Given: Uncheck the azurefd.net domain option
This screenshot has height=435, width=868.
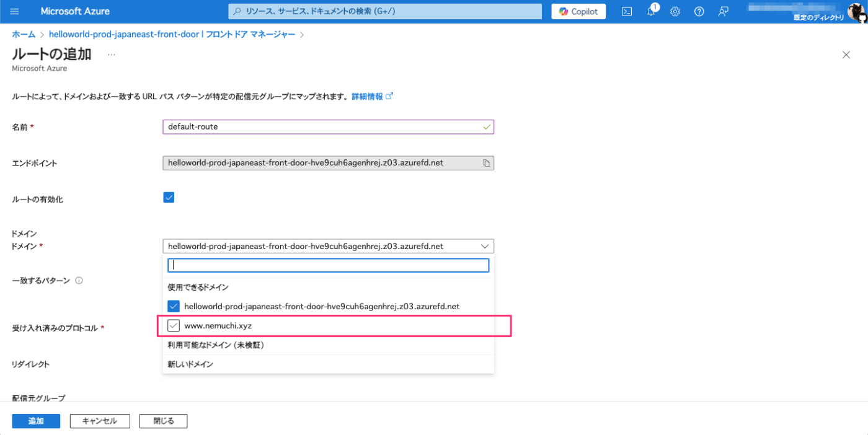Looking at the screenshot, I should point(174,306).
